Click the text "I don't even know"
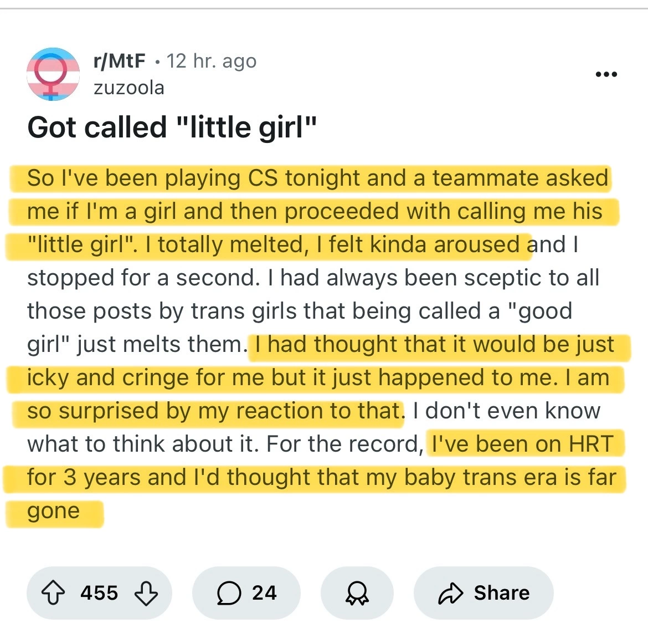The width and height of the screenshot is (648, 644). [506, 411]
